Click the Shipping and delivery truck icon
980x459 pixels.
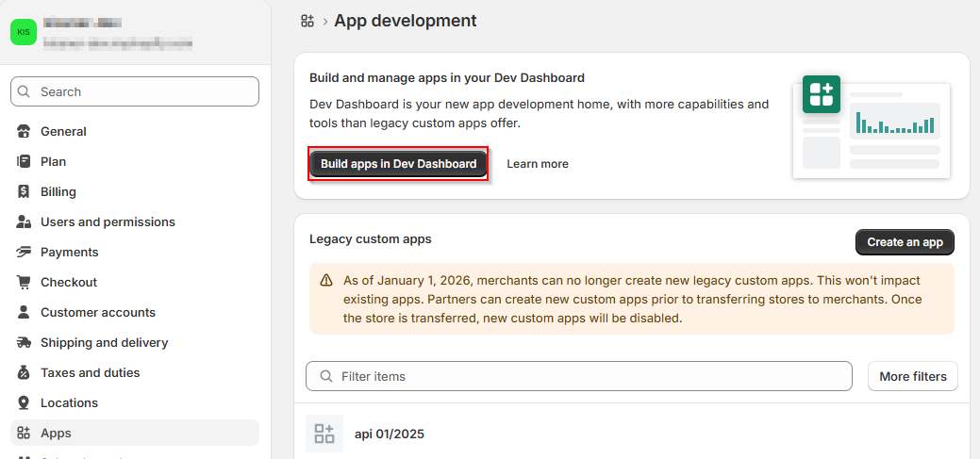(x=24, y=343)
